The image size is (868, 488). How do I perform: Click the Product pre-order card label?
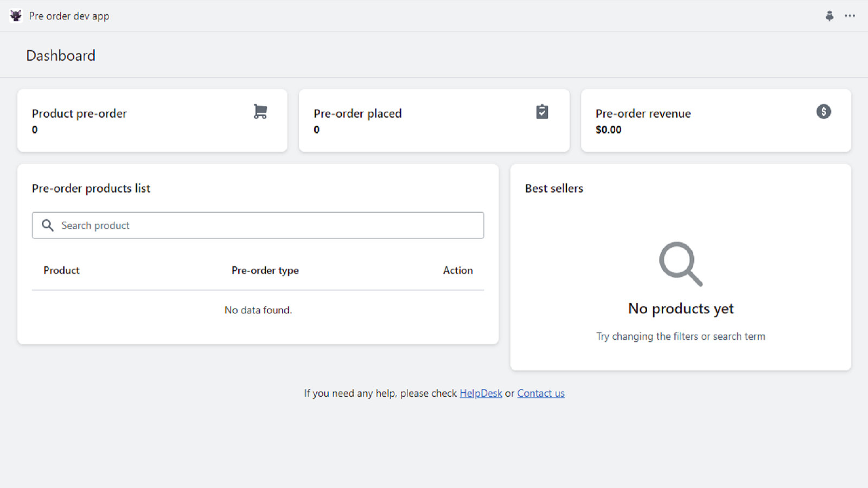pos(79,113)
